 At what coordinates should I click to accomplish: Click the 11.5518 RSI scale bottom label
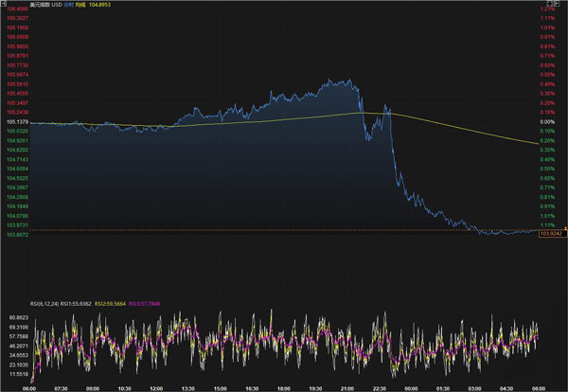click(16, 374)
